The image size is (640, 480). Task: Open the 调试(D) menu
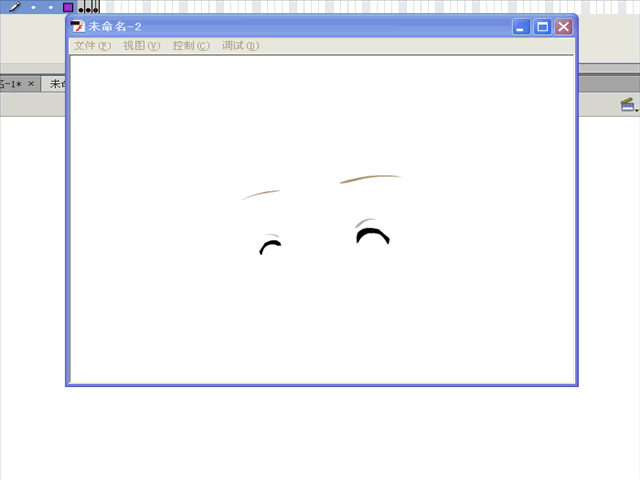click(x=240, y=46)
